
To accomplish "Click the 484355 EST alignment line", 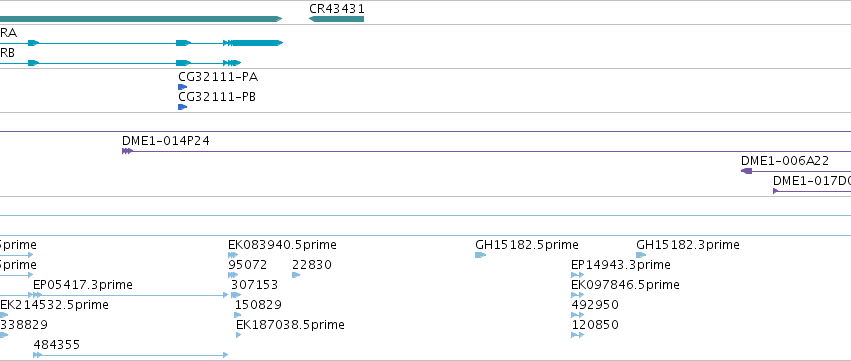I will click(x=131, y=355).
